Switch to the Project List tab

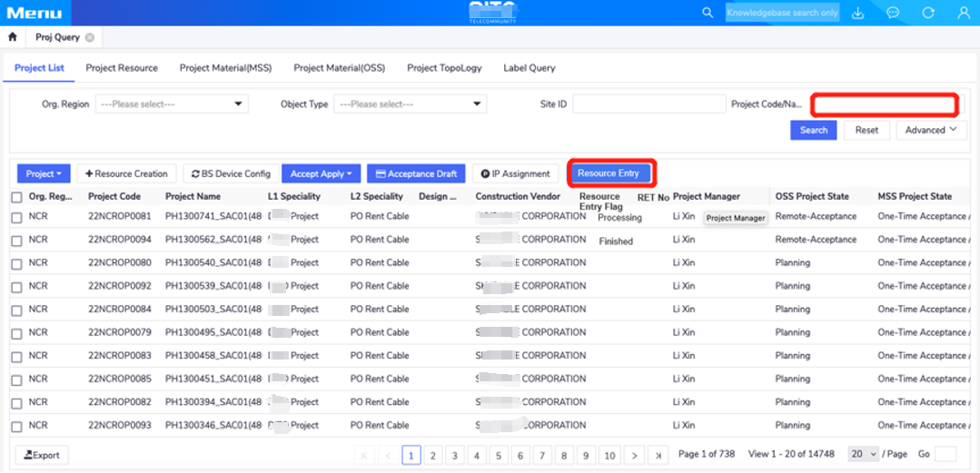[x=39, y=68]
